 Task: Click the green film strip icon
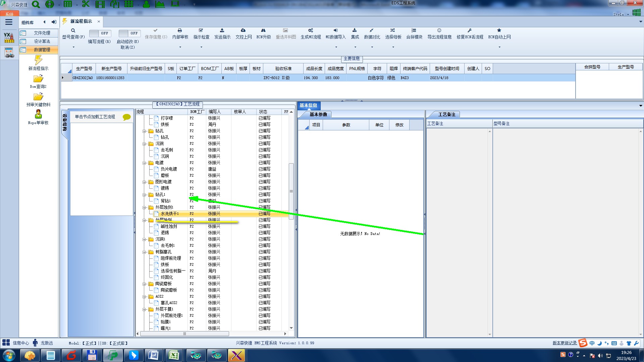(x=100, y=4)
